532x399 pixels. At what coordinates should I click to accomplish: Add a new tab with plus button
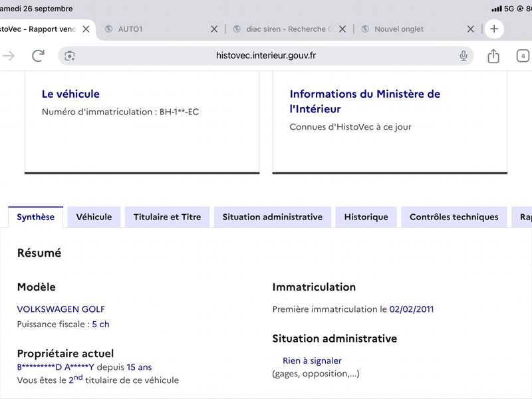(494, 29)
